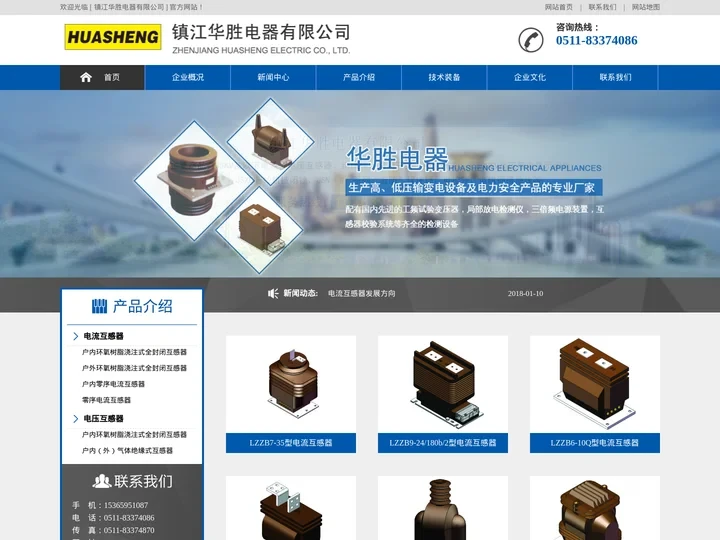Click the 产品介绍 sidebar heading icon
The image size is (720, 540).
[100, 306]
